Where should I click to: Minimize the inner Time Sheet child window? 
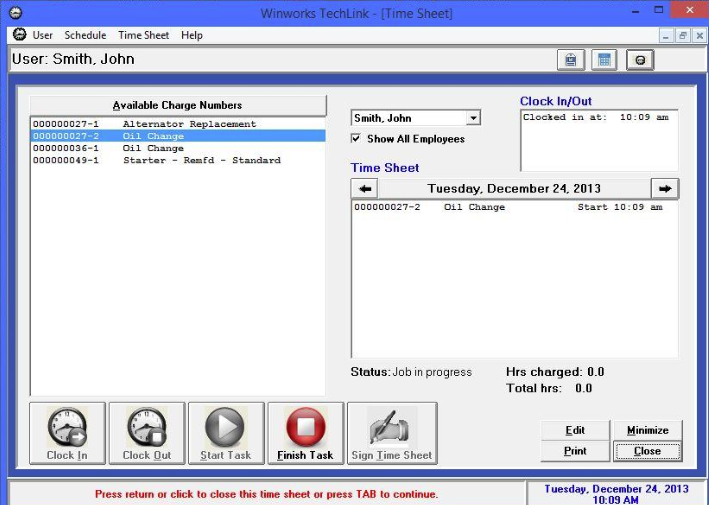pos(665,35)
